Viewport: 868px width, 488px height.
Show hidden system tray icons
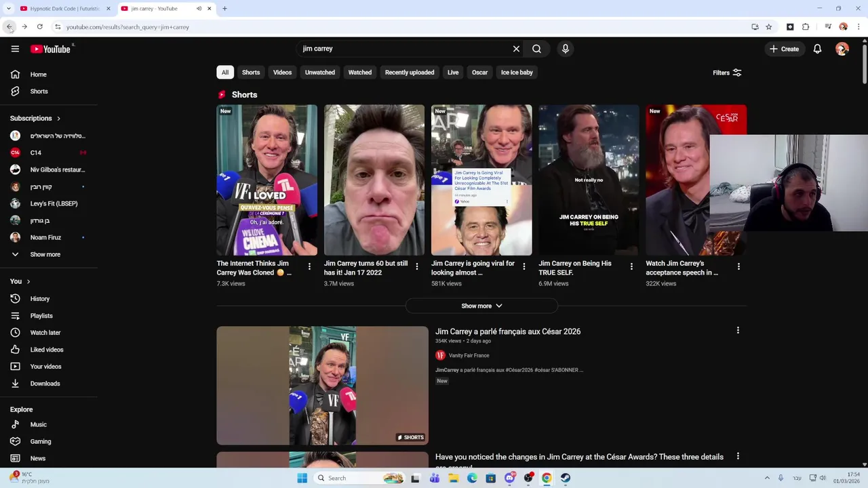(767, 478)
